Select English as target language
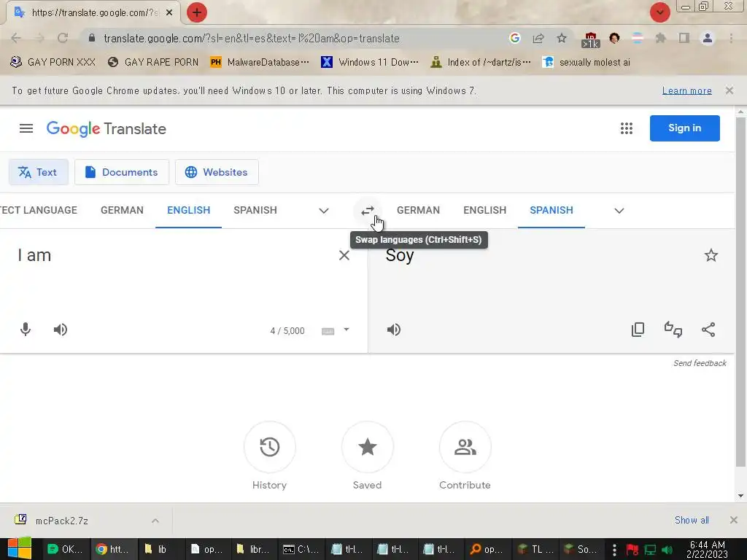This screenshot has width=747, height=560. pyautogui.click(x=485, y=210)
